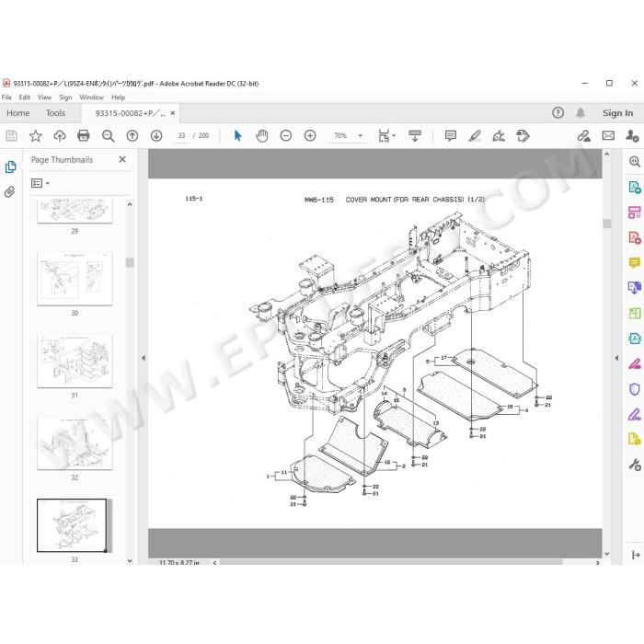Click the document horizontal scrollbar
The width and height of the screenshot is (644, 644).
pyautogui.click(x=391, y=562)
